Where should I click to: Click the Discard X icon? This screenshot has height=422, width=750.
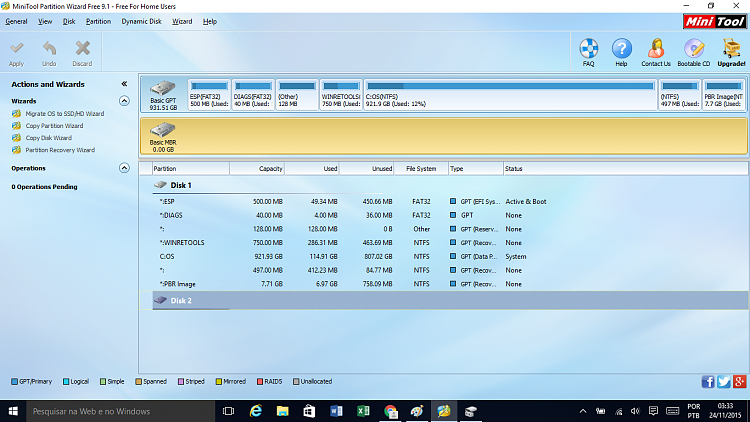82,48
